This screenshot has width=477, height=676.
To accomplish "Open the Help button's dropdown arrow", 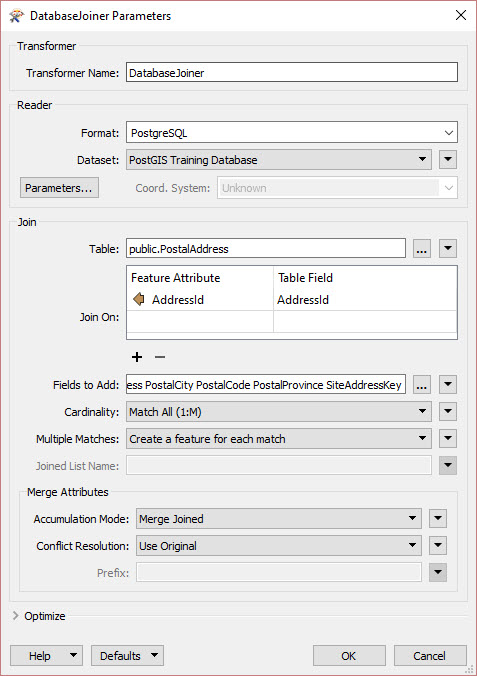I will coord(73,656).
